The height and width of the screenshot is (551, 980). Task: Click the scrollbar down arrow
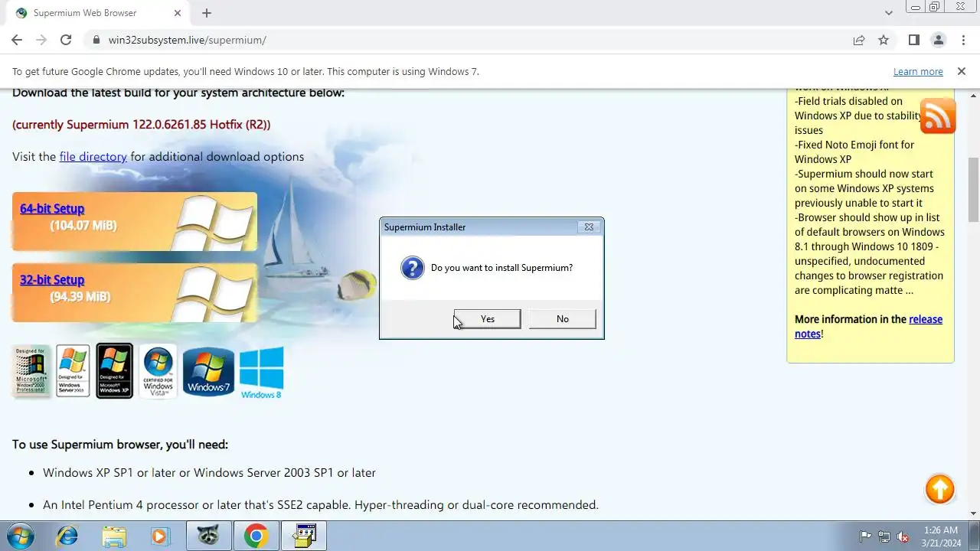point(974,514)
